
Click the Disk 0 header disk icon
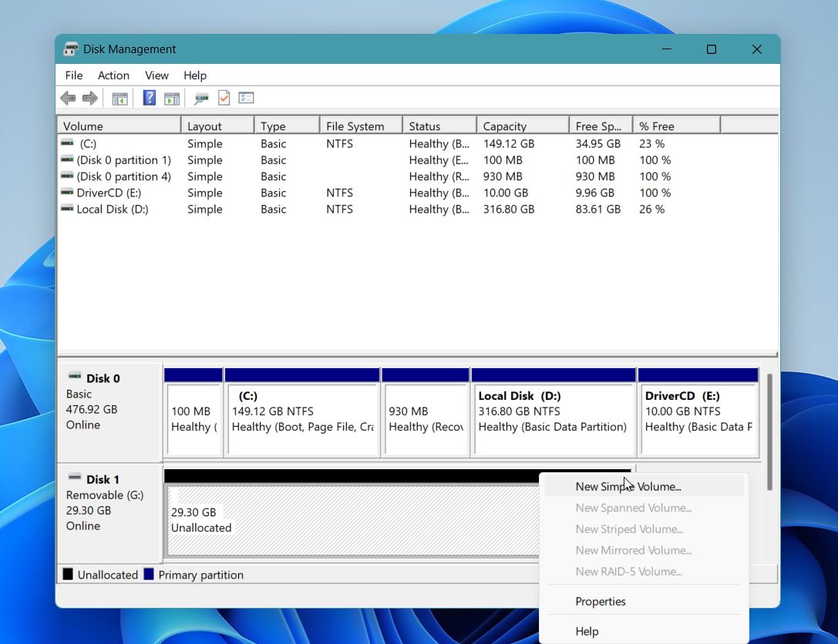click(75, 377)
